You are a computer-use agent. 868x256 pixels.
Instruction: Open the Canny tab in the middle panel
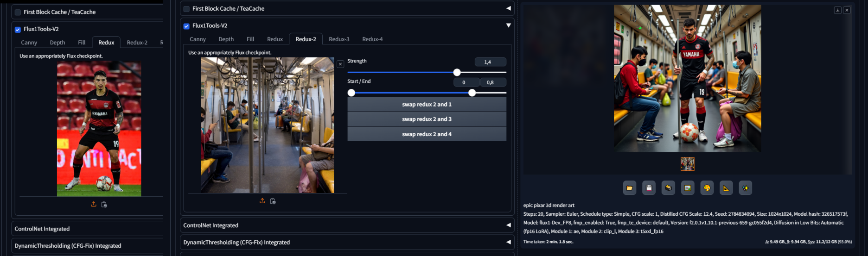pos(198,39)
